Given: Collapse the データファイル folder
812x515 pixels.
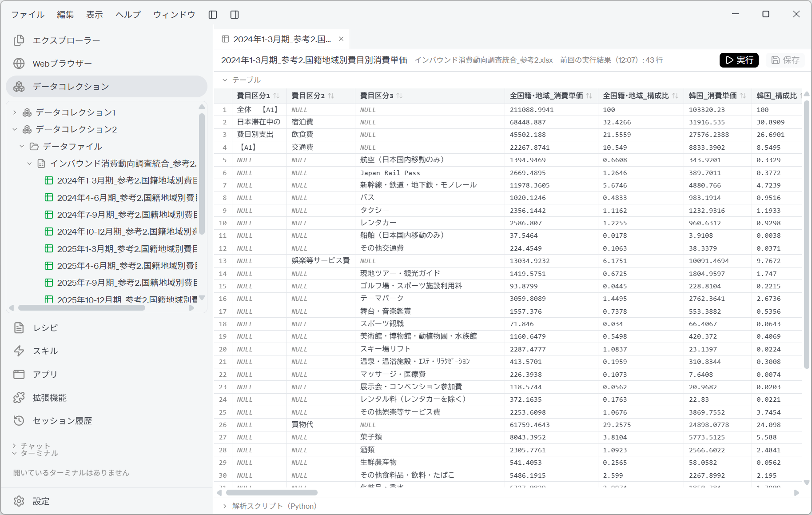Looking at the screenshot, I should (22, 147).
